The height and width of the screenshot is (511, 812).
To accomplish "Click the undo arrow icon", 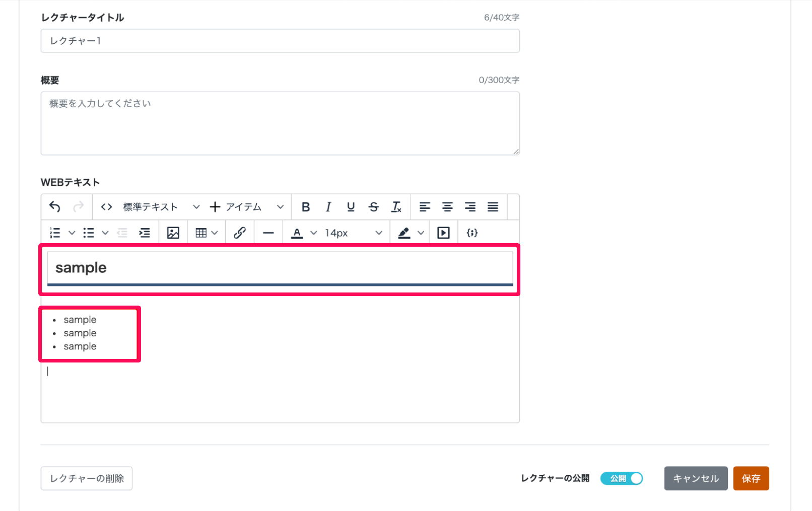I will pyautogui.click(x=55, y=207).
